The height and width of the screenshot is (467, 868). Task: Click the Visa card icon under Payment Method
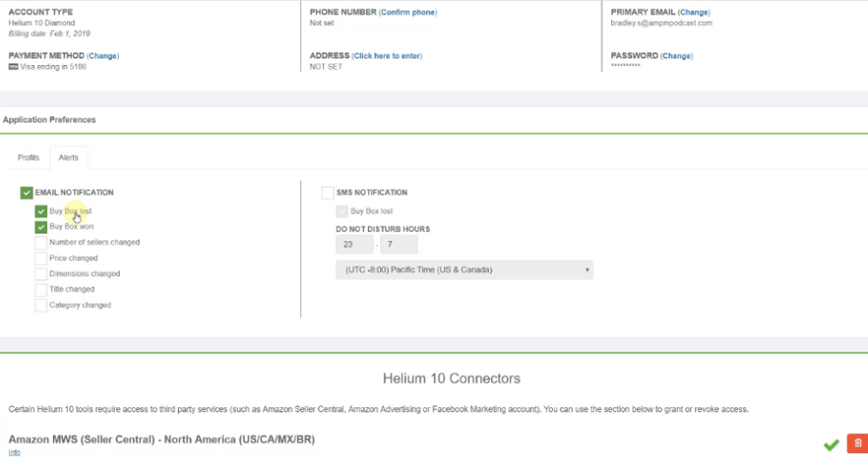click(13, 67)
